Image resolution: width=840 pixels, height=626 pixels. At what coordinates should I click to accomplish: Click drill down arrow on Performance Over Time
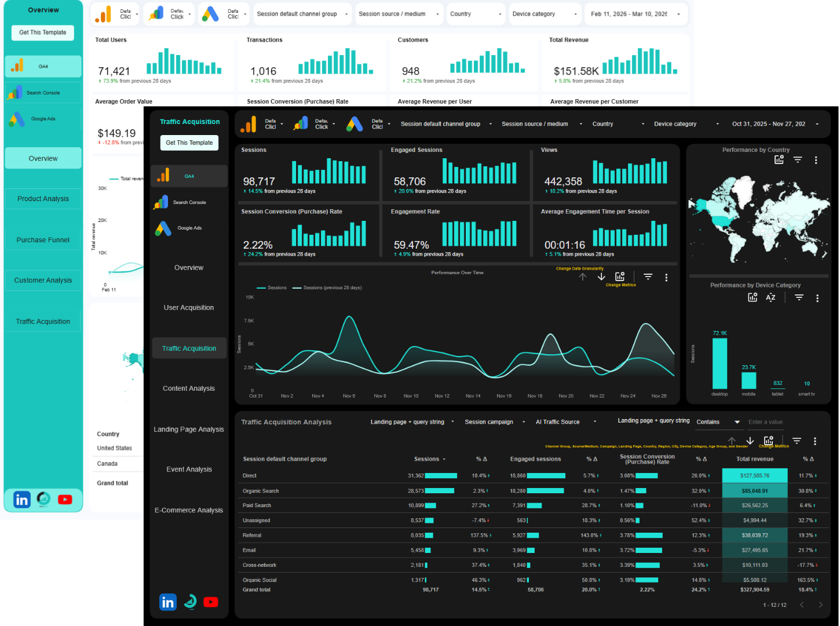tap(601, 277)
